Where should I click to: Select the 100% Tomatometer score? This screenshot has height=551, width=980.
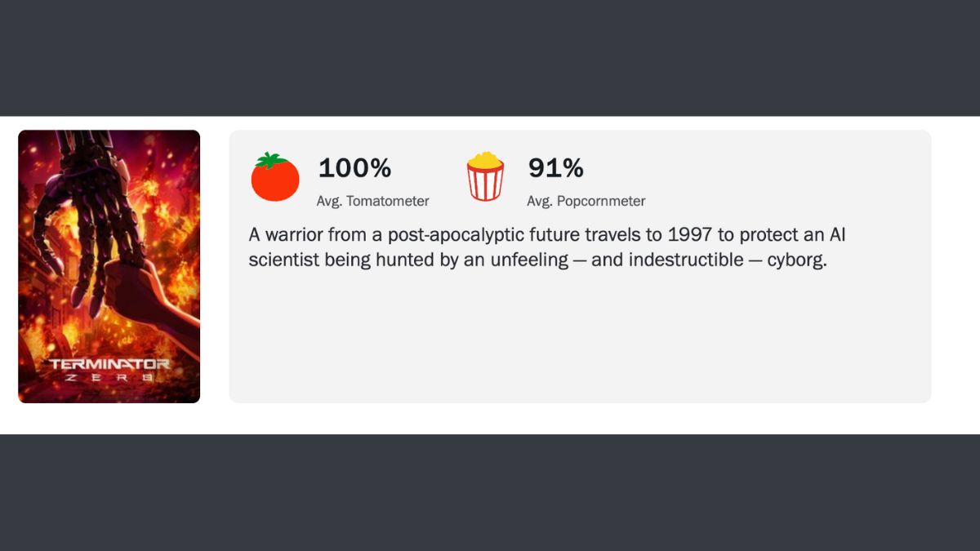[354, 168]
